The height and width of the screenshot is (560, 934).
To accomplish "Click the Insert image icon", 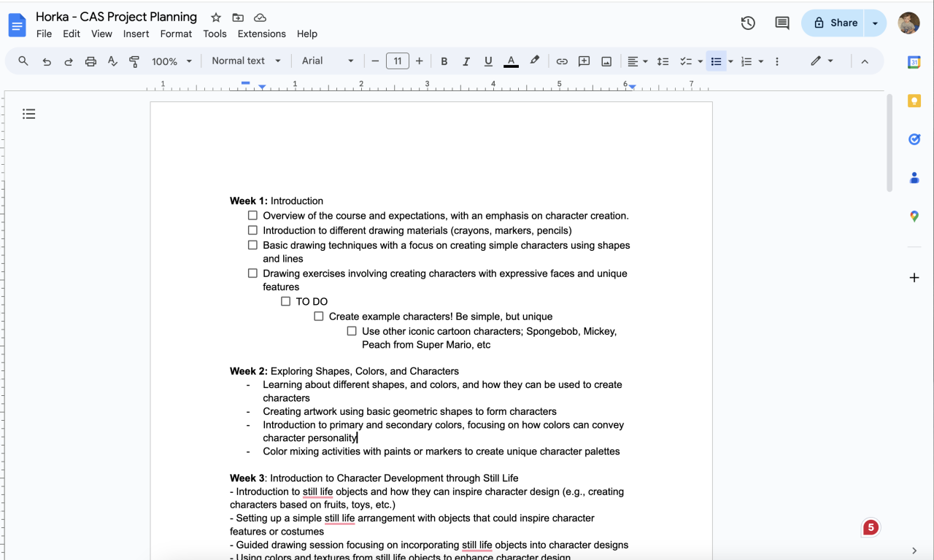I will [606, 62].
